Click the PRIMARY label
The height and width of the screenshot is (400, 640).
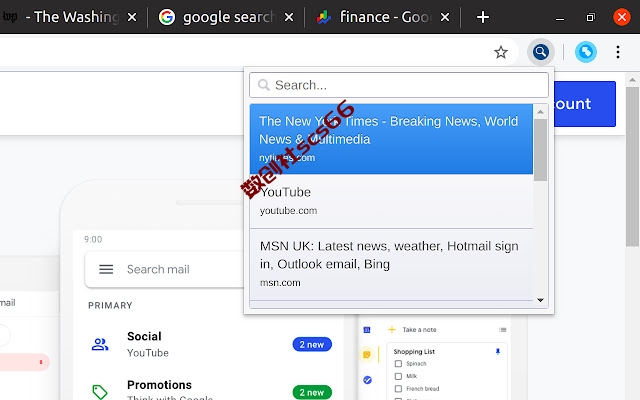click(110, 305)
